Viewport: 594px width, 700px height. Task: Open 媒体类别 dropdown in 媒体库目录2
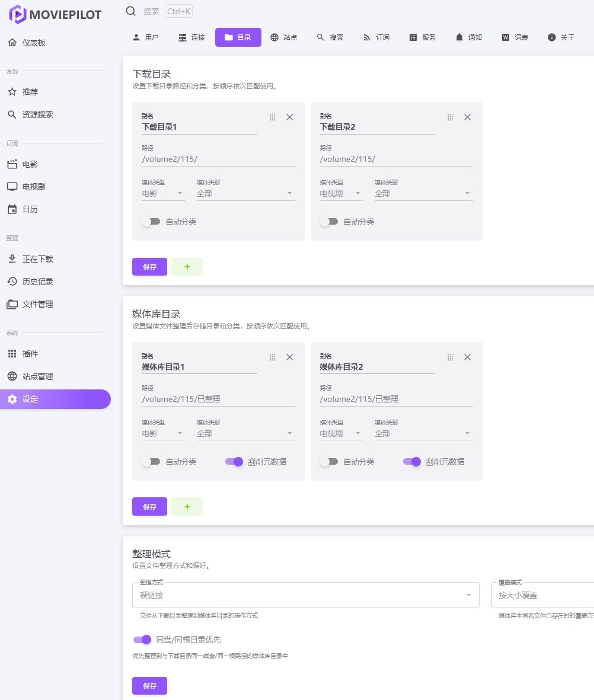423,434
